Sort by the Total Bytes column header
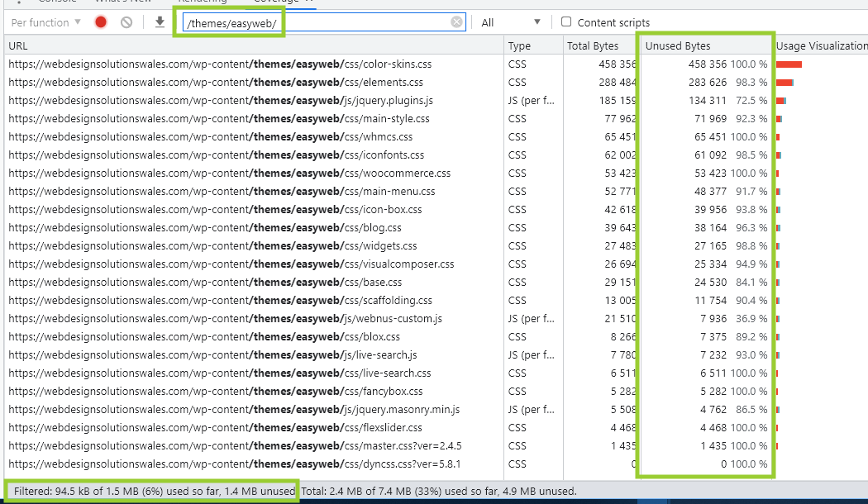 tap(602, 45)
